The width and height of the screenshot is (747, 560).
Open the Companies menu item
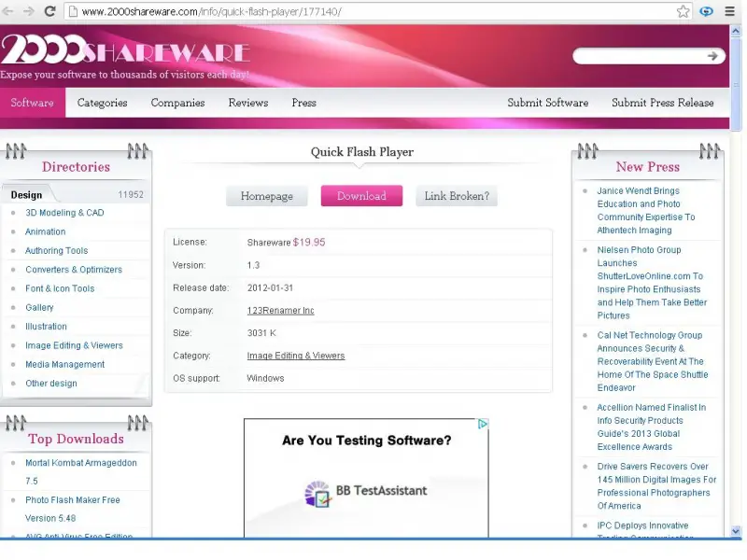pyautogui.click(x=177, y=103)
